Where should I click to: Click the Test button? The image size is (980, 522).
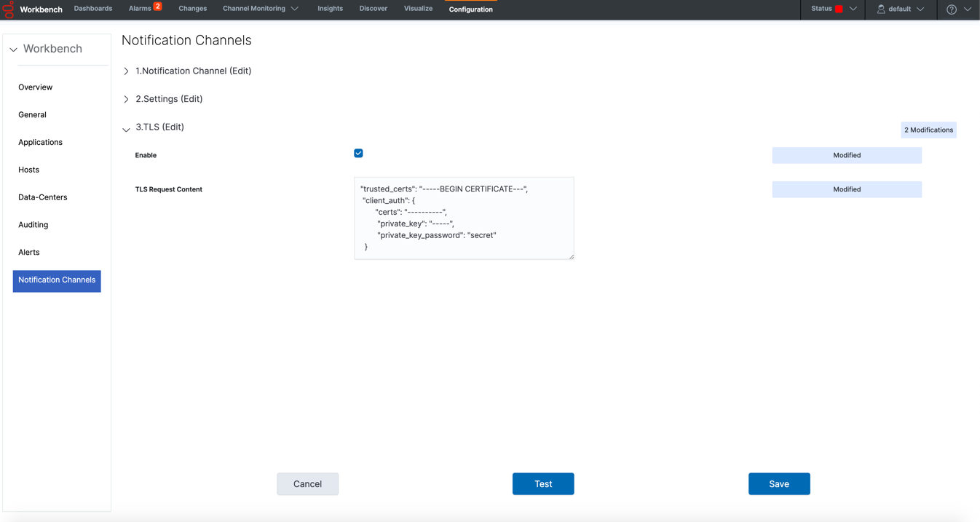[x=542, y=484]
